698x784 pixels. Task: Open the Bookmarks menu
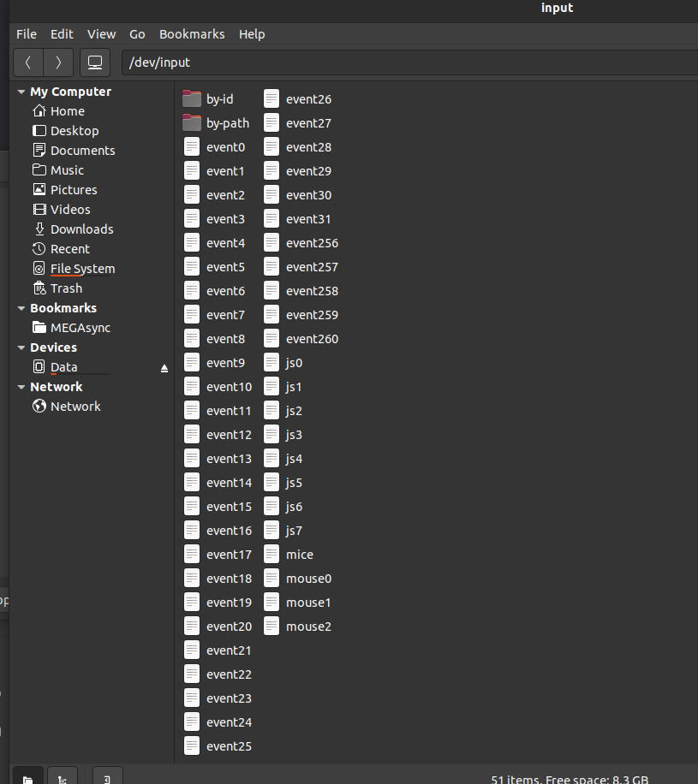pyautogui.click(x=192, y=34)
